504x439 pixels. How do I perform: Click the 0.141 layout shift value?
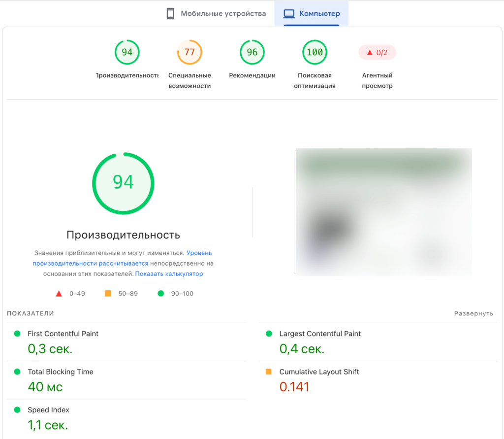click(x=294, y=387)
